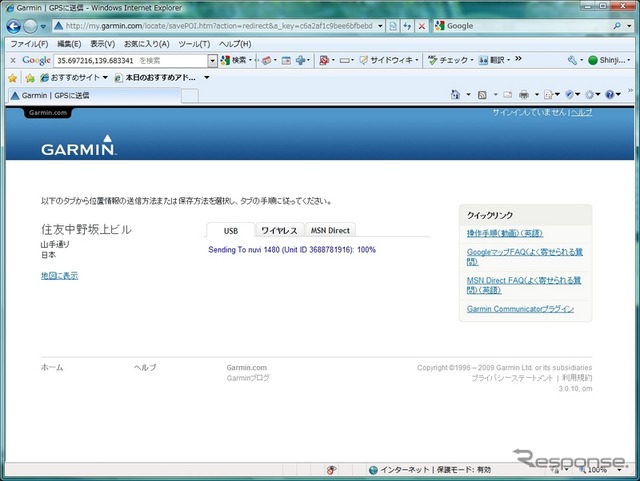
Task: Click the blue plus icon in Google toolbar
Action: 300,60
